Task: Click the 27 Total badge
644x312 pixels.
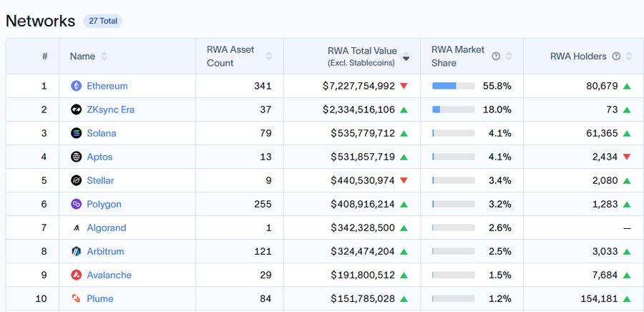Action: pos(102,21)
